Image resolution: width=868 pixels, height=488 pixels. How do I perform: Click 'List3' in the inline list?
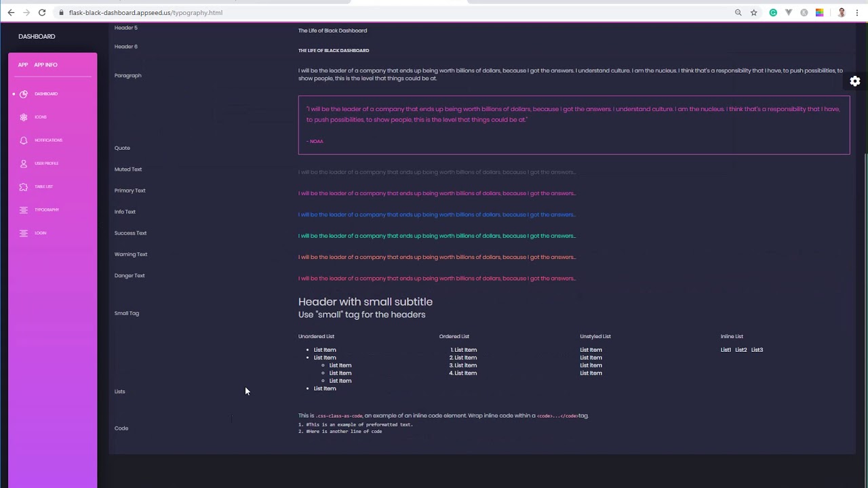(x=757, y=350)
